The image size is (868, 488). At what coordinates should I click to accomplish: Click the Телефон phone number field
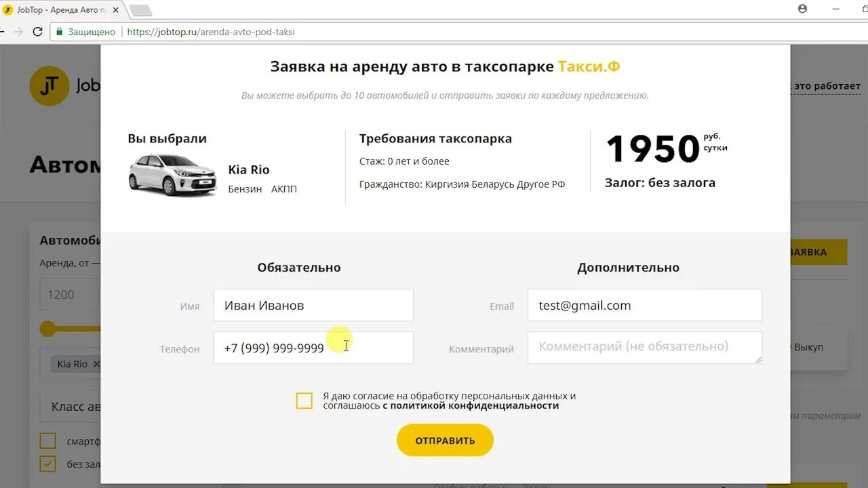pos(313,348)
